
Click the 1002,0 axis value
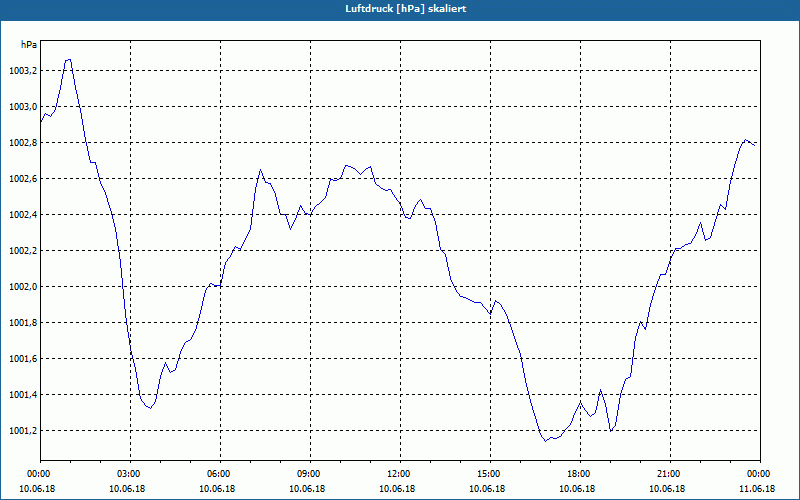click(23, 287)
